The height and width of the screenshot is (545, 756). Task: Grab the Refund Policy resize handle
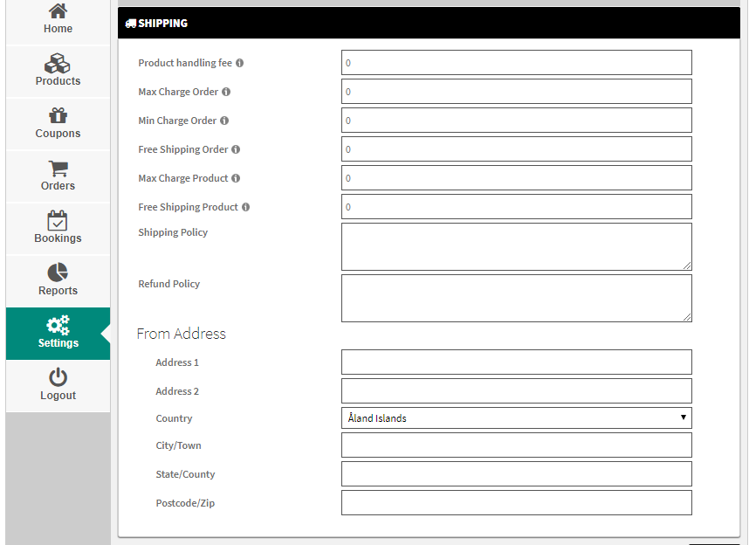tap(687, 317)
